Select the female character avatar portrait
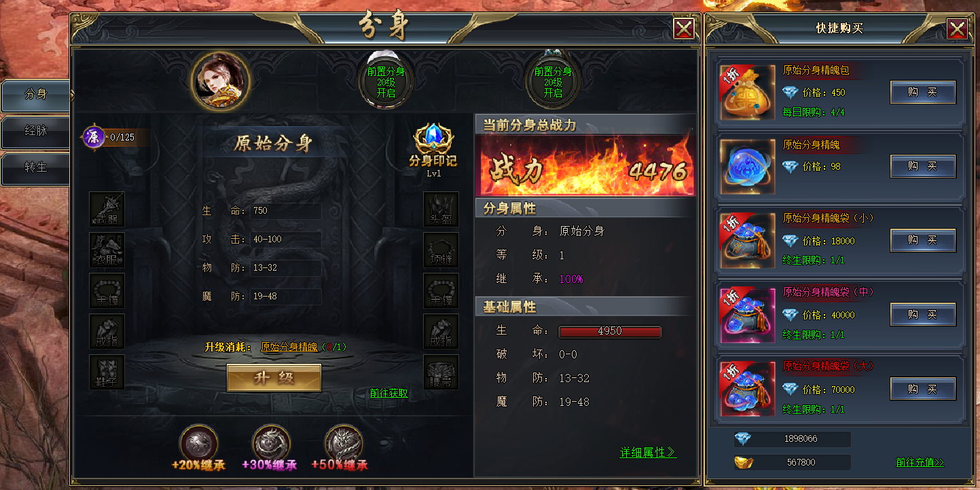Screen dimensions: 980x490 pyautogui.click(x=220, y=82)
